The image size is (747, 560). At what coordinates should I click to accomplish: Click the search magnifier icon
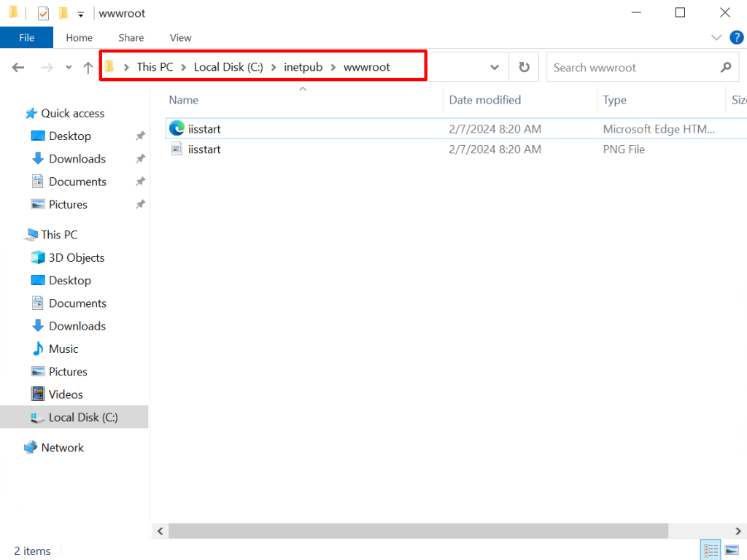click(725, 67)
